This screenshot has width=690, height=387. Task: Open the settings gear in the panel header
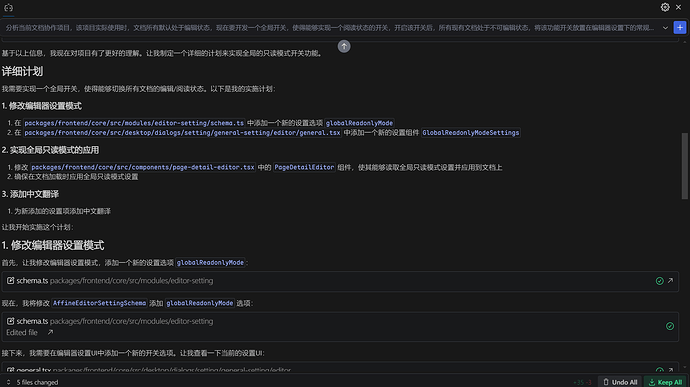click(664, 7)
